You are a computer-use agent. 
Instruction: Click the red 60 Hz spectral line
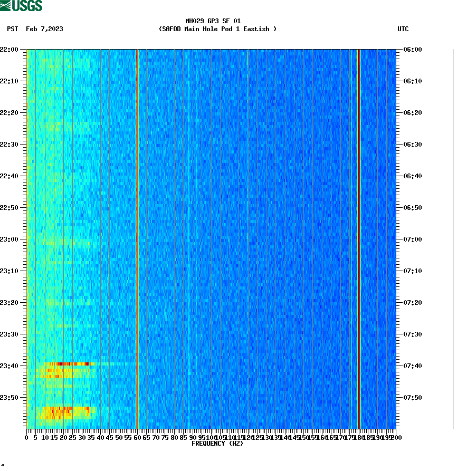point(137,237)
